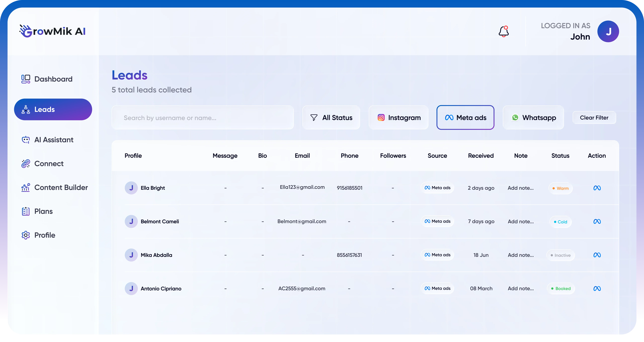Click email Ella123@gmail.com
The width and height of the screenshot is (644, 342).
[302, 187]
